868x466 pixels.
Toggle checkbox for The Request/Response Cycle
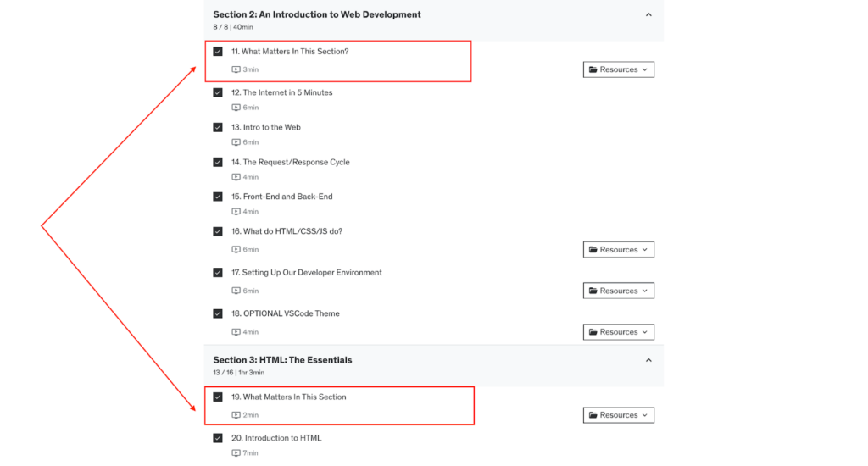pos(218,162)
